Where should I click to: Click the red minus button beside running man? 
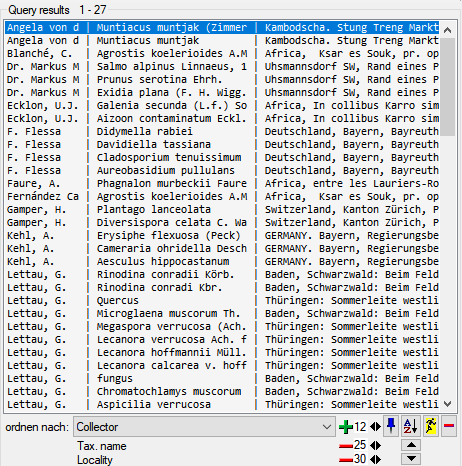(x=449, y=426)
